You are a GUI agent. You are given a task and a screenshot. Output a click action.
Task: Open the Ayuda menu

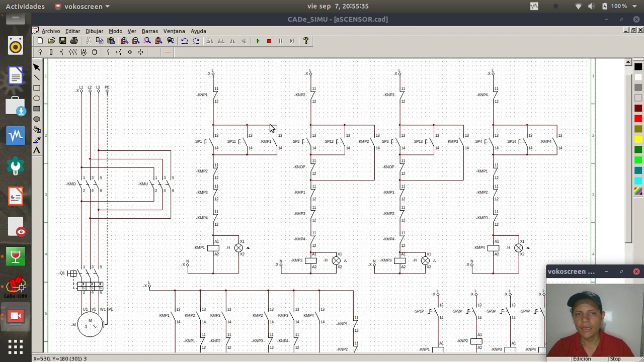(x=198, y=31)
